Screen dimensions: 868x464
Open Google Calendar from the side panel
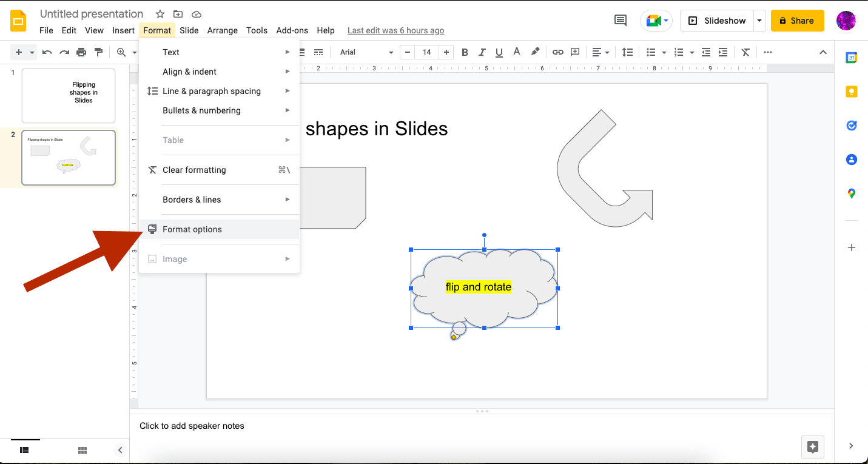(851, 57)
